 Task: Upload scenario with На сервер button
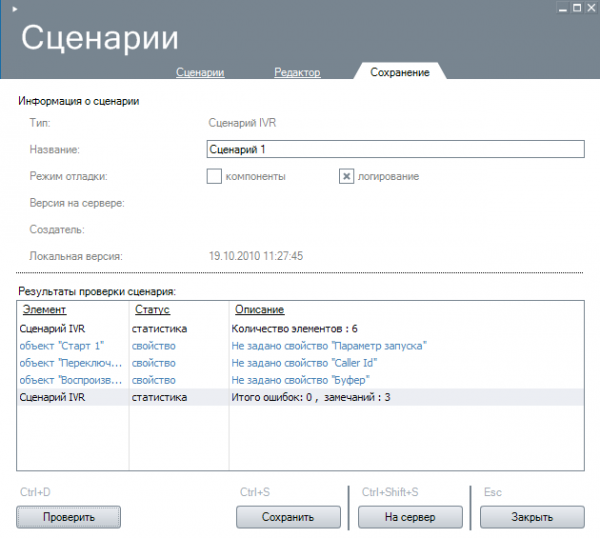pyautogui.click(x=409, y=517)
